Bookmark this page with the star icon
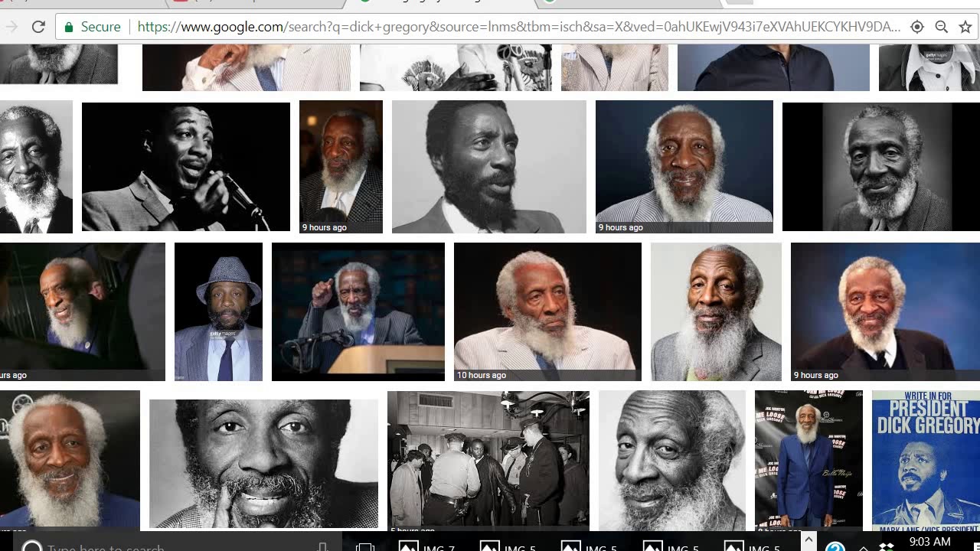This screenshot has width=980, height=551. point(965,27)
